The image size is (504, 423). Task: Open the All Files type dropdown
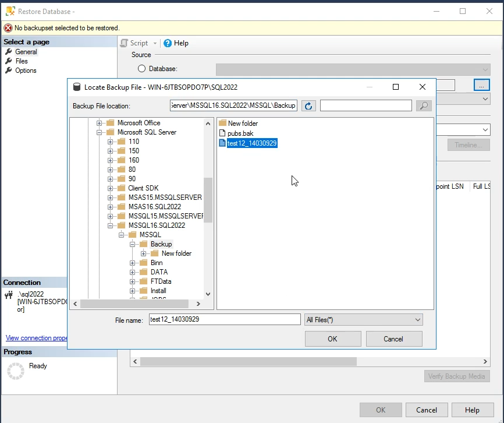coord(417,320)
